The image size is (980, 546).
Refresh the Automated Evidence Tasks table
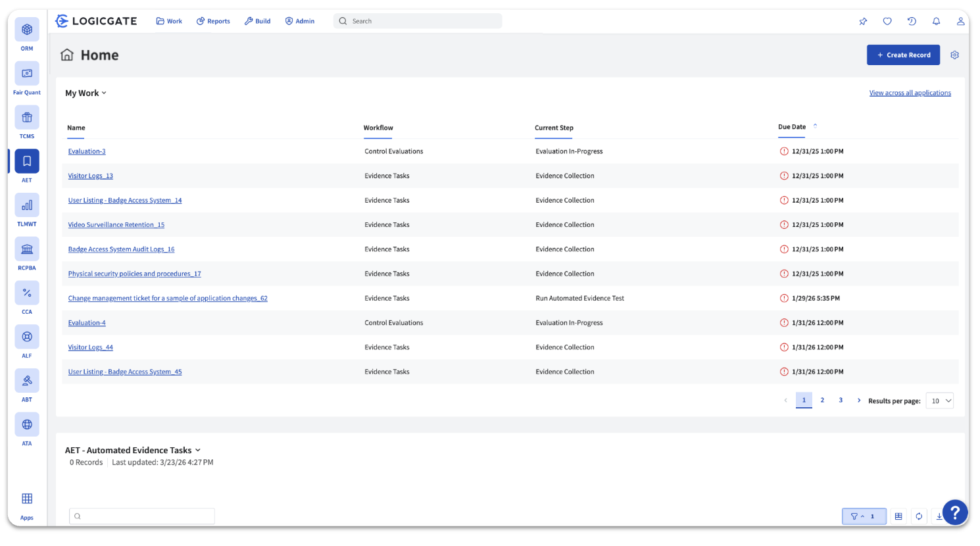point(919,516)
